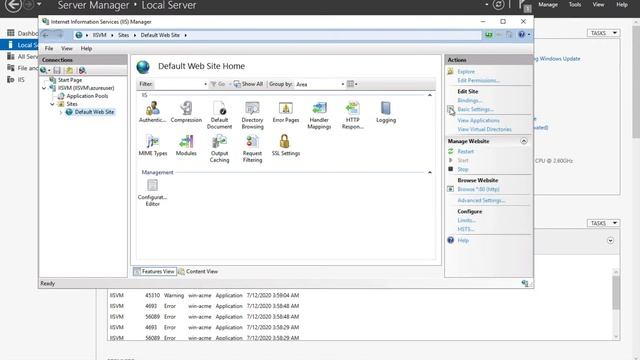
Task: Click the View Virtual Directories link
Action: (484, 129)
